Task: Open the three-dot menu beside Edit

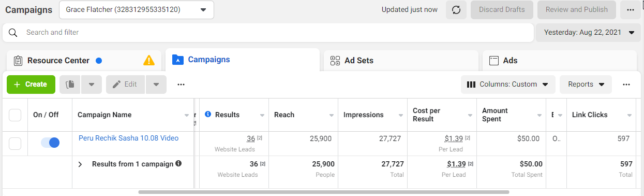Action: click(181, 85)
